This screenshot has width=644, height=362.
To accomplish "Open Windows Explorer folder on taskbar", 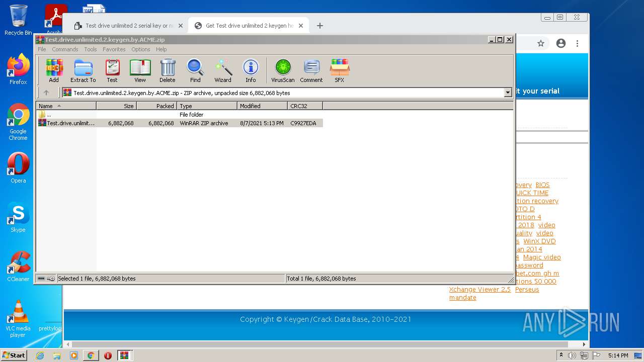I will 57,355.
